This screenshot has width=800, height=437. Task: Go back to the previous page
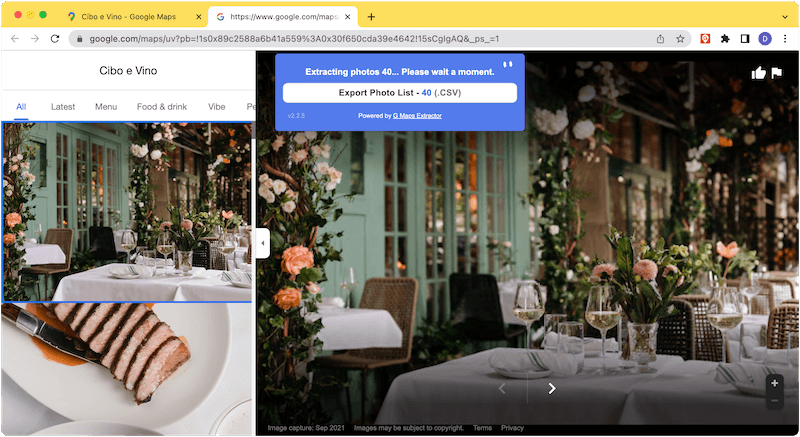(x=15, y=39)
